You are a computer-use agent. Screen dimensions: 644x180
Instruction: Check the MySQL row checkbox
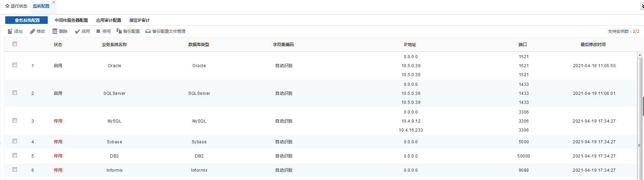click(15, 120)
